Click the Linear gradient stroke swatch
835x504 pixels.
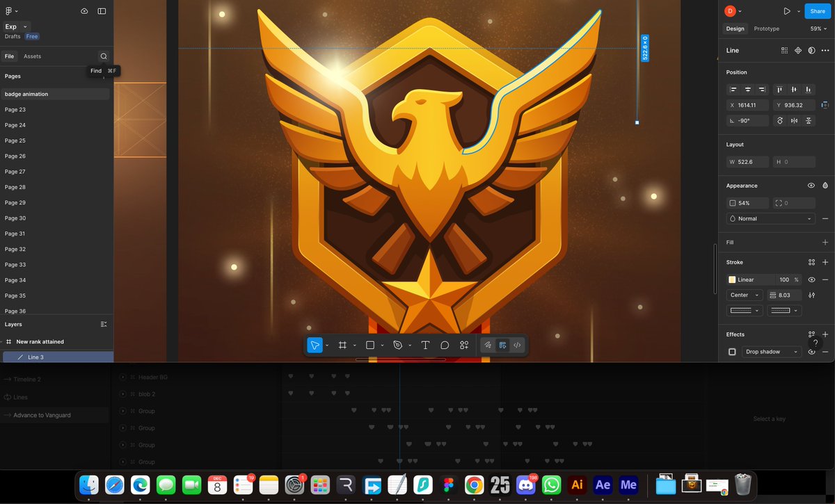[x=733, y=279]
